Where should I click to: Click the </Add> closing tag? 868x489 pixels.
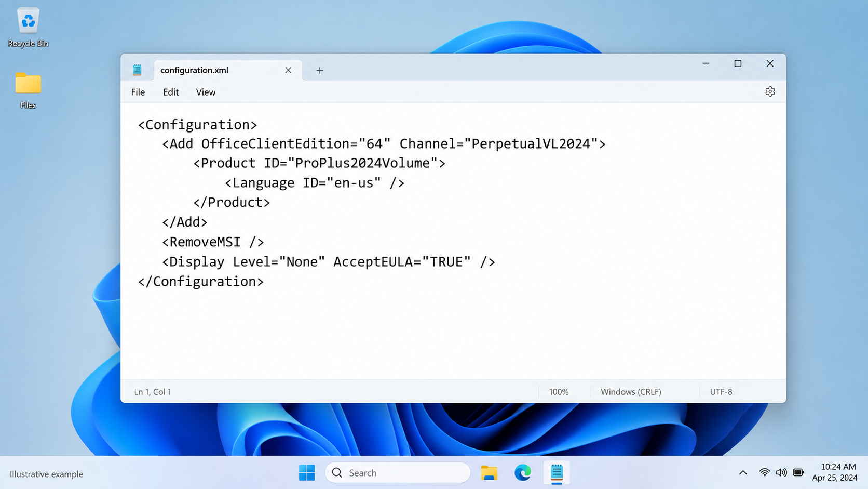(185, 222)
